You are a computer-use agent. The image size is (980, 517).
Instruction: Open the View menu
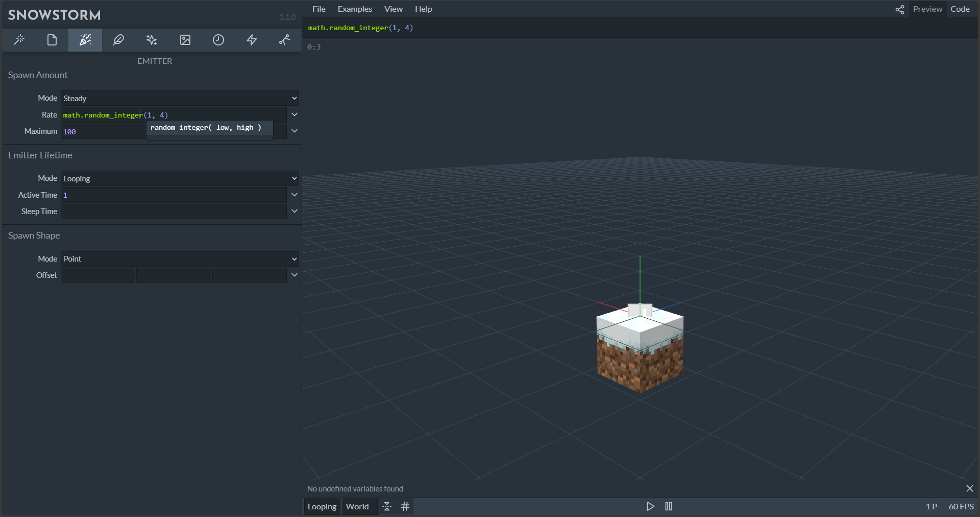click(x=393, y=9)
